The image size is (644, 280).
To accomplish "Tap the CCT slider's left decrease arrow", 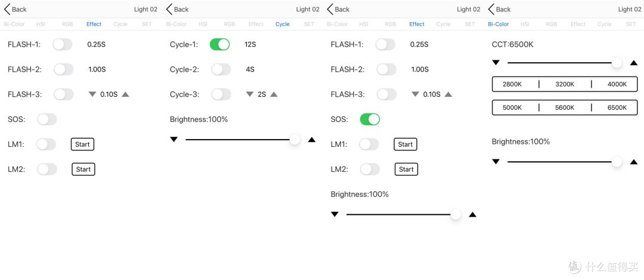I will coord(496,63).
